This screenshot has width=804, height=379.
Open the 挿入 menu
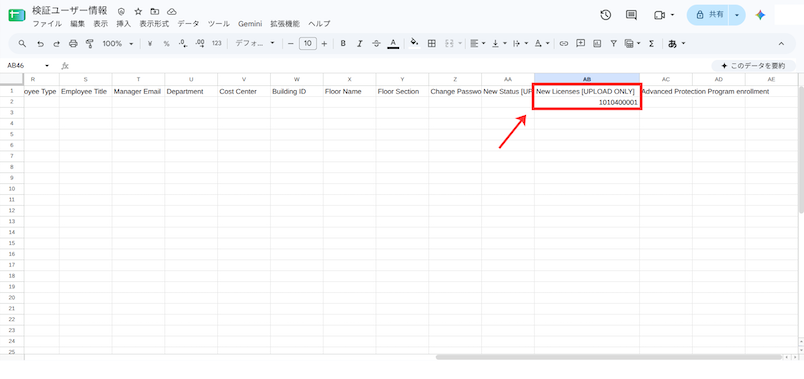pos(124,24)
